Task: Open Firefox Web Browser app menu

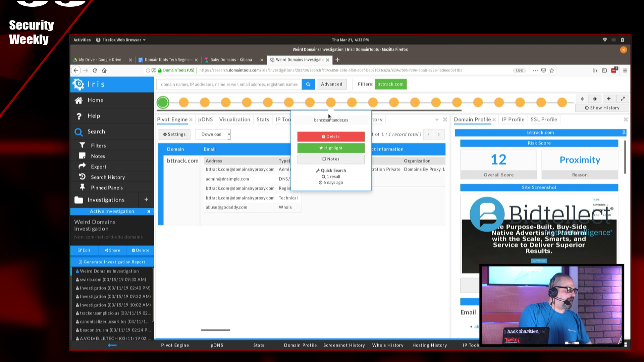Action: (121, 40)
